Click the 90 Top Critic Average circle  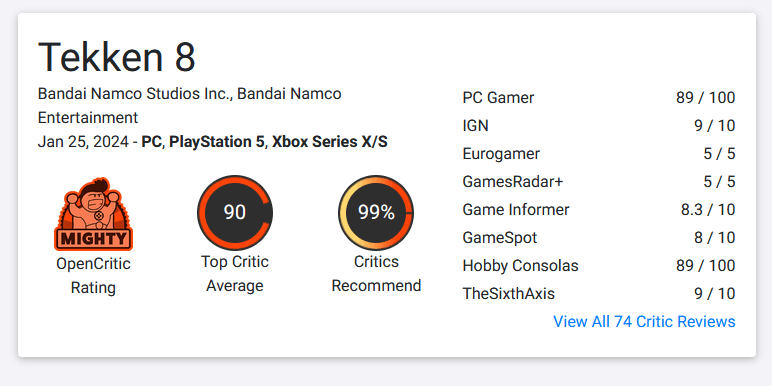click(234, 212)
